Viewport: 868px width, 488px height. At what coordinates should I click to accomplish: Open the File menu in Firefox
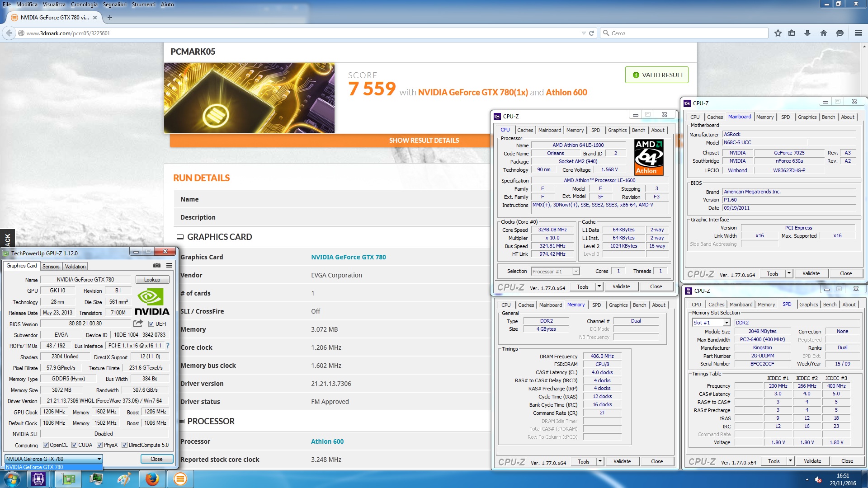tap(7, 5)
